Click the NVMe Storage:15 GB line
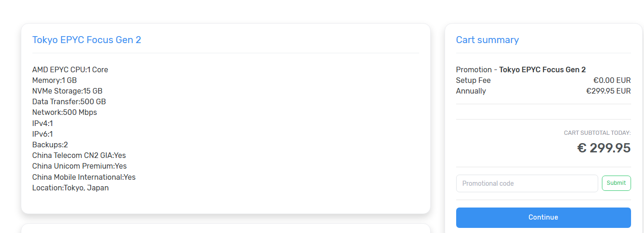The width and height of the screenshot is (644, 233). 68,91
